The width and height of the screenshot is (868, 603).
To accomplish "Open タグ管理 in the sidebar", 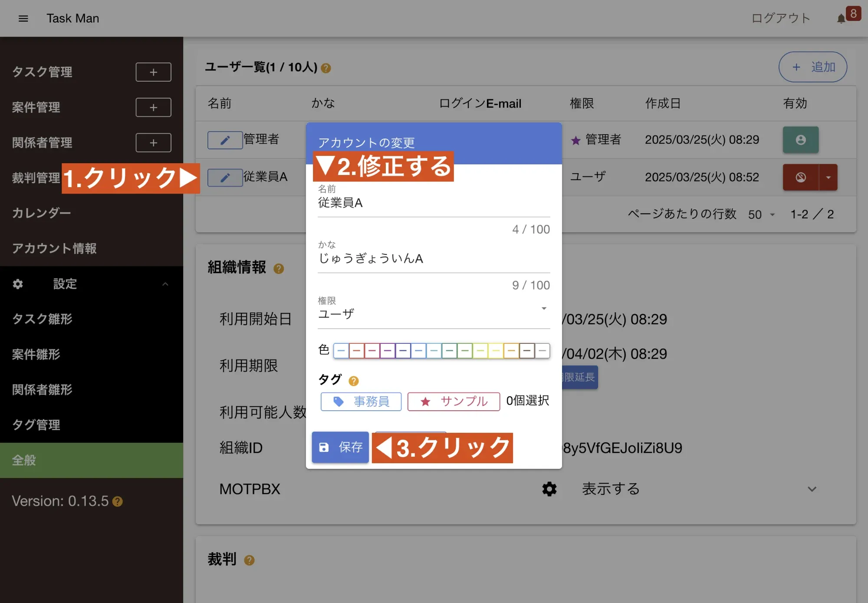I will (36, 425).
